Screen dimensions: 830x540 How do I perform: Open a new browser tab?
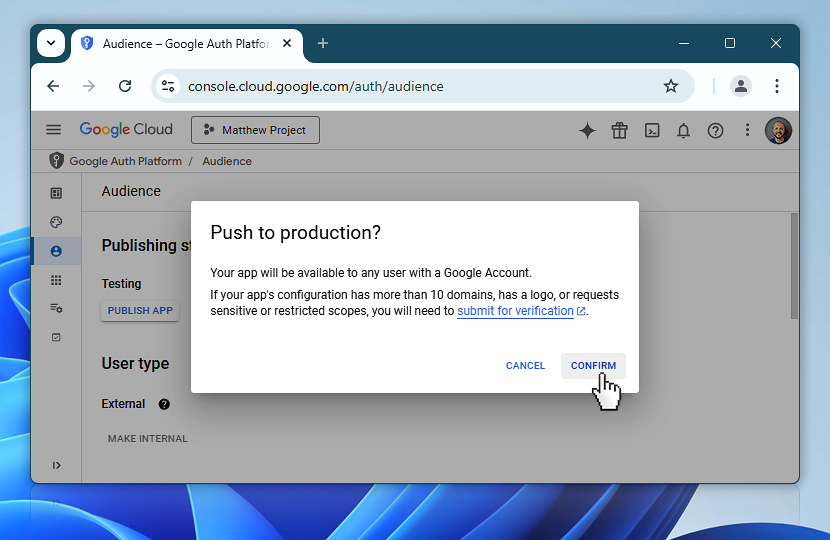[323, 43]
